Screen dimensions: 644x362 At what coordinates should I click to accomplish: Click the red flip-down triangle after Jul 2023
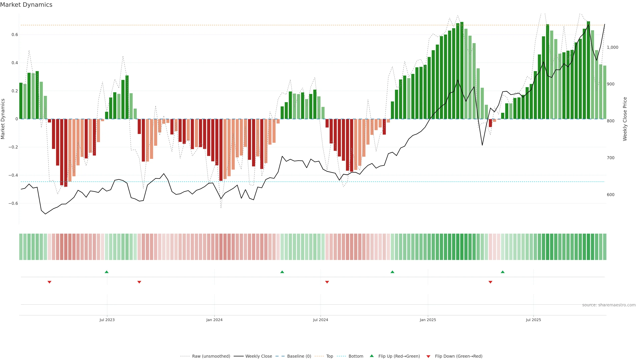(139, 282)
